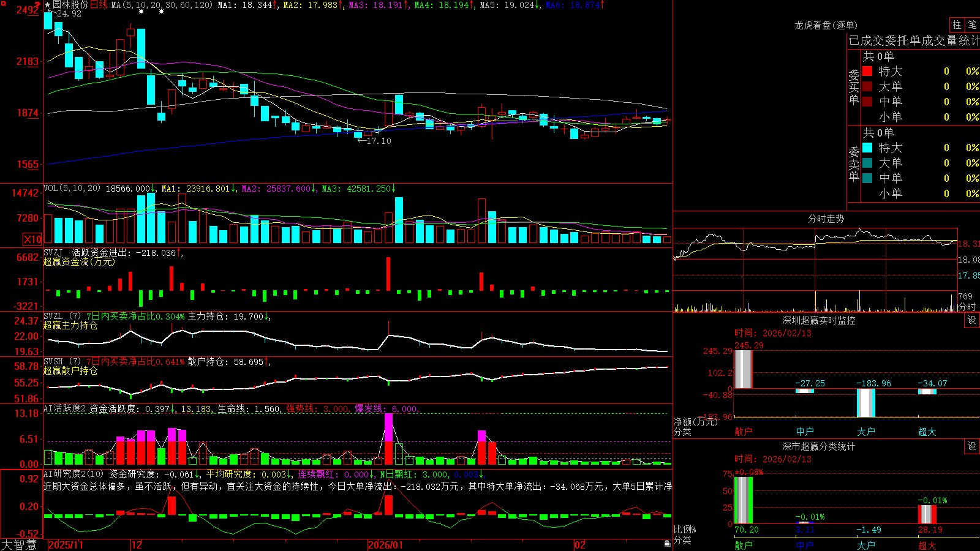
Task: Click the red 特大 buy-order color swatch
Action: 867,71
